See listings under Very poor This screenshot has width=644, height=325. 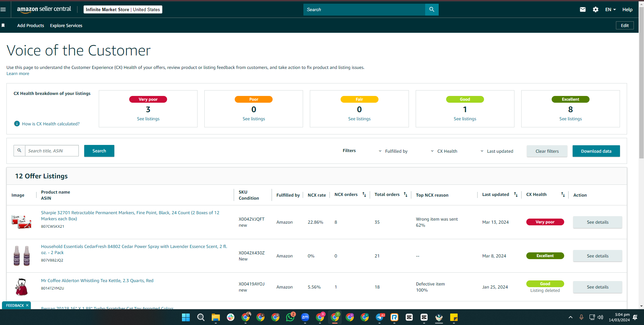[148, 119]
